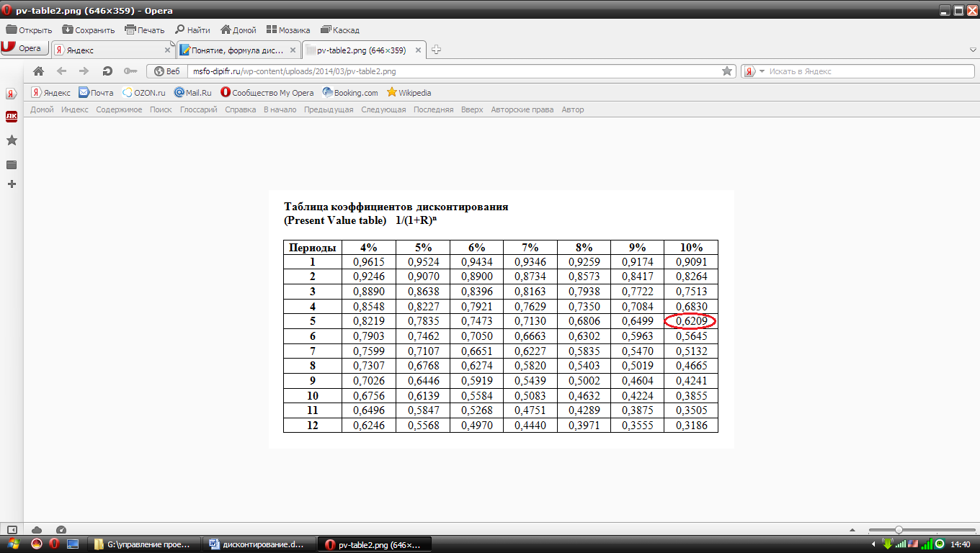This screenshot has height=553, width=980.
Task: Open a new tab with the plus button
Action: click(436, 50)
